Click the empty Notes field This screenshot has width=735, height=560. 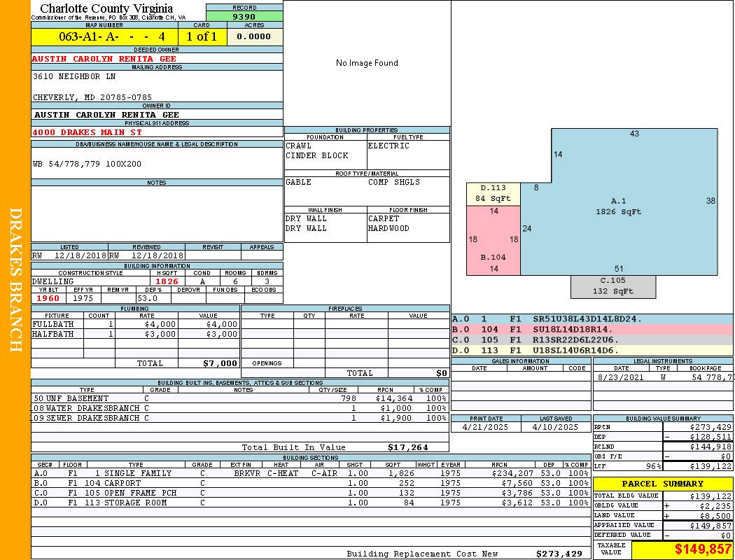[x=157, y=213]
